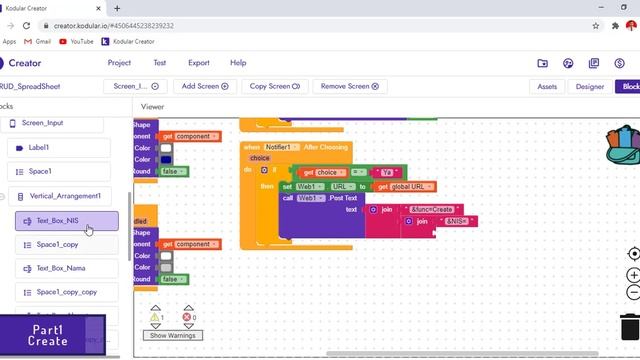
Task: Click down arrow below warning indicator
Action: [x=156, y=326]
